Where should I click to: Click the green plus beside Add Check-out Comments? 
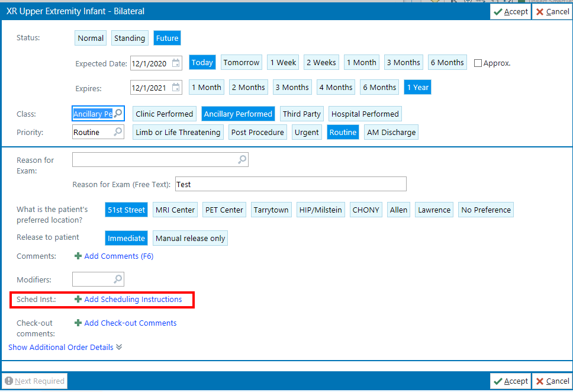(78, 323)
